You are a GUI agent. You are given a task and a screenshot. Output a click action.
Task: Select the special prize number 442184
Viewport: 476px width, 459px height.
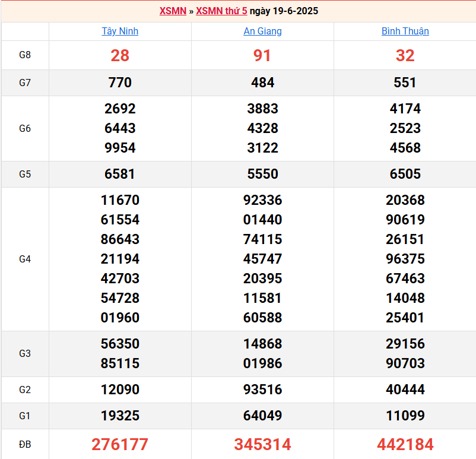click(405, 444)
